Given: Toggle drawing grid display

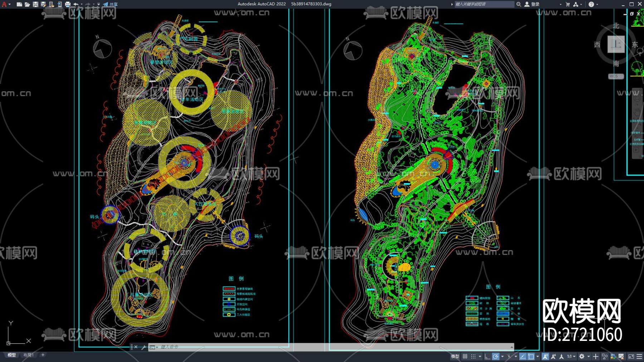Looking at the screenshot, I should [465, 357].
